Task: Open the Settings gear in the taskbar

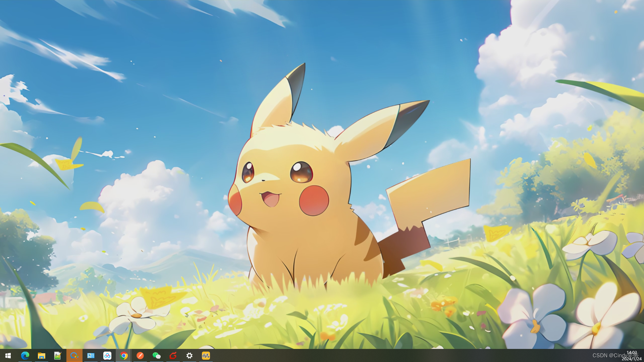Action: 190,356
